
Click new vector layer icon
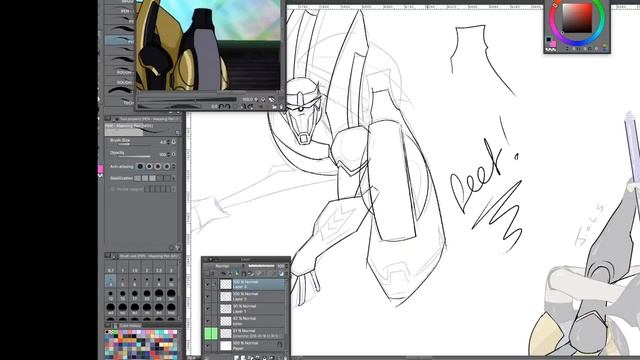tap(243, 358)
